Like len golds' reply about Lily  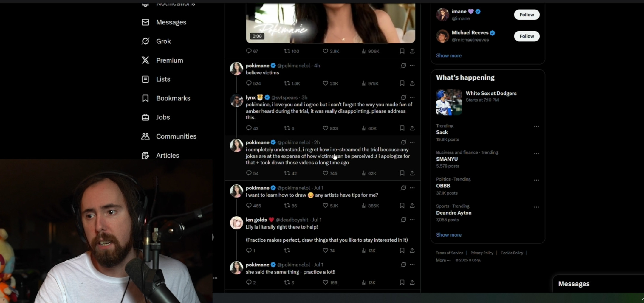pos(329,251)
